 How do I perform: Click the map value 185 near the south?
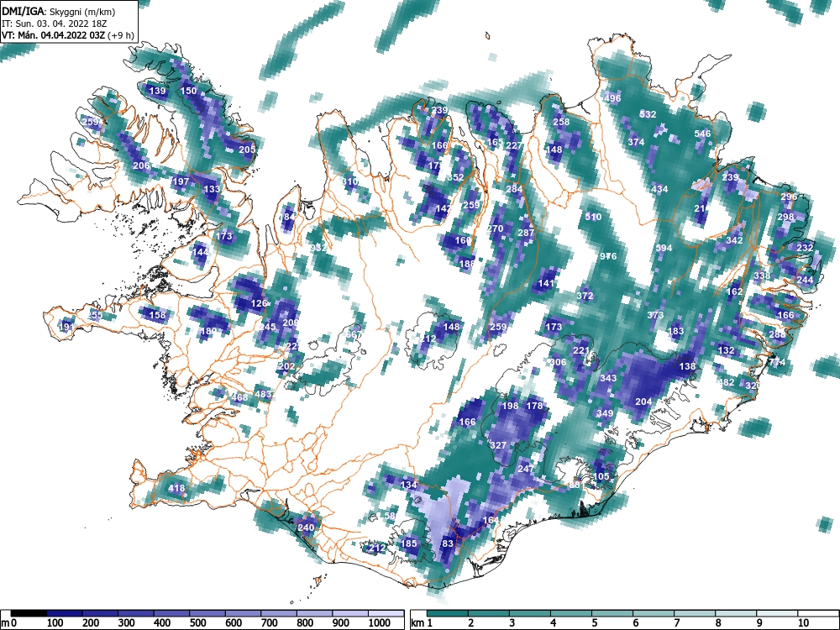(x=409, y=543)
